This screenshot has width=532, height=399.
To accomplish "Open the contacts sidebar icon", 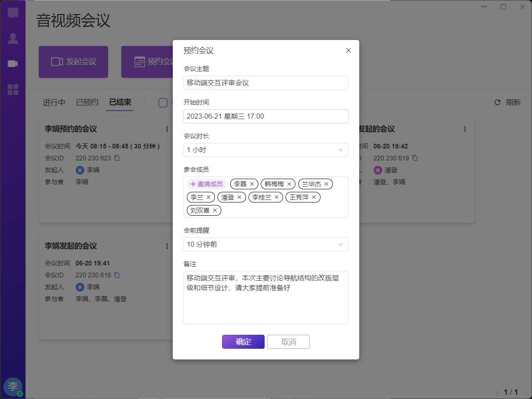I will tap(13, 39).
